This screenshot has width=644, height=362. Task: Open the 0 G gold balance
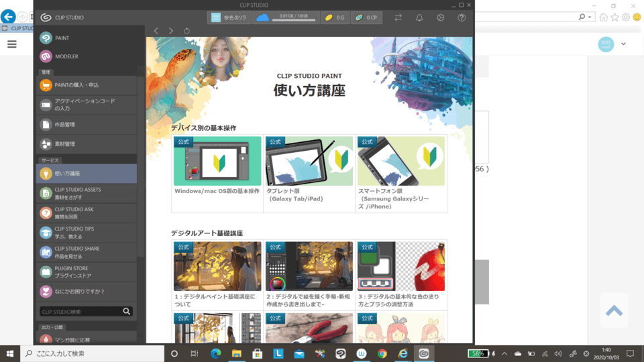pos(335,17)
